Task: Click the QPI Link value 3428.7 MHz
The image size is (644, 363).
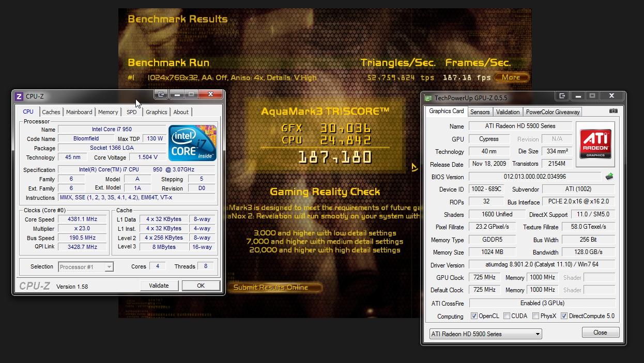Action: pos(82,247)
